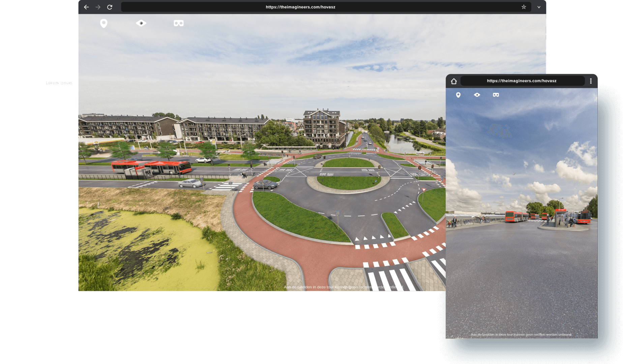This screenshot has height=364, width=624.
Task: Enable VR goggles mode in the large panorama
Action: coord(178,23)
